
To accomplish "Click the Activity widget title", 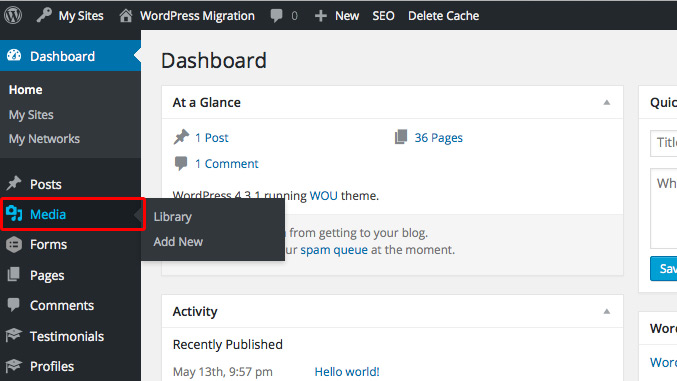I will click(x=195, y=311).
